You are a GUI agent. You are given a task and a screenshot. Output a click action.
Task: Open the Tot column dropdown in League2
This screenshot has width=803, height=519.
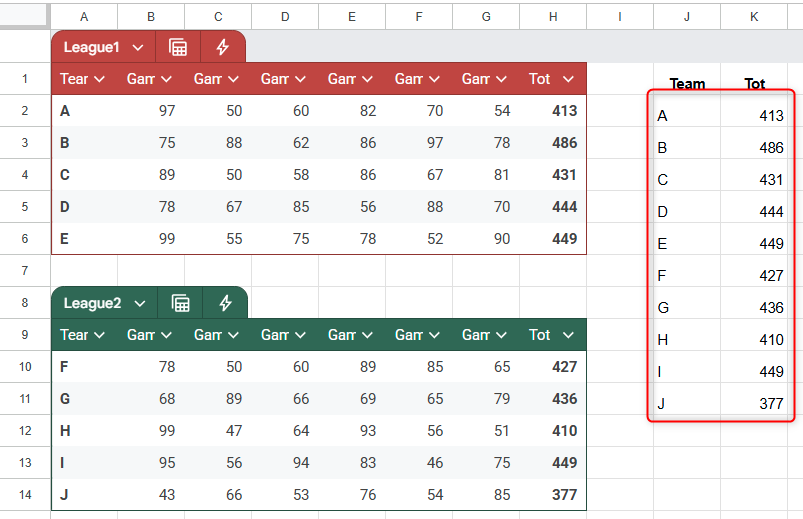point(568,335)
